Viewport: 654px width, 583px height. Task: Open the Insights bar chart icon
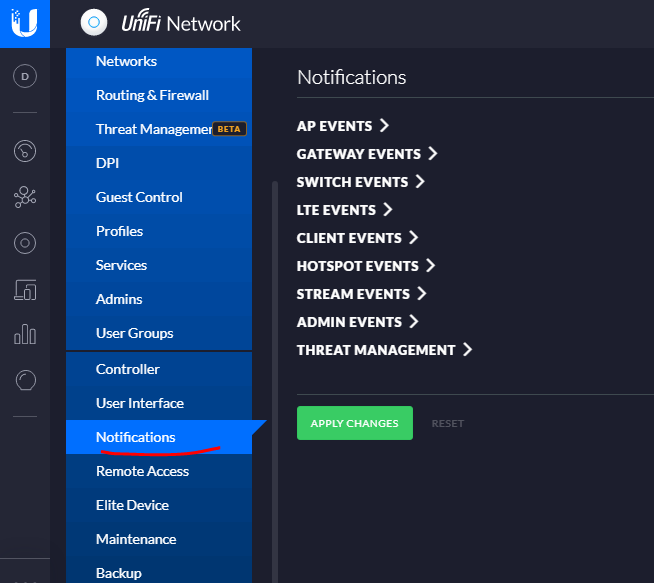tap(25, 334)
